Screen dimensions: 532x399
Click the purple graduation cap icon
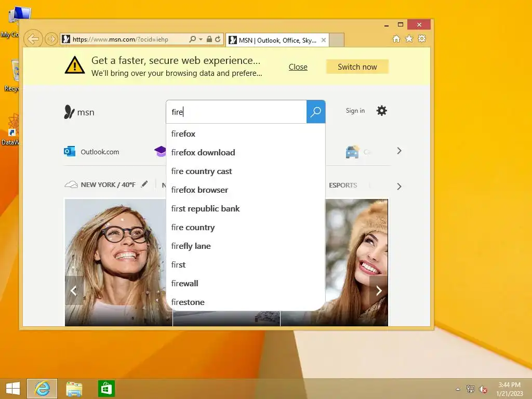tap(160, 151)
